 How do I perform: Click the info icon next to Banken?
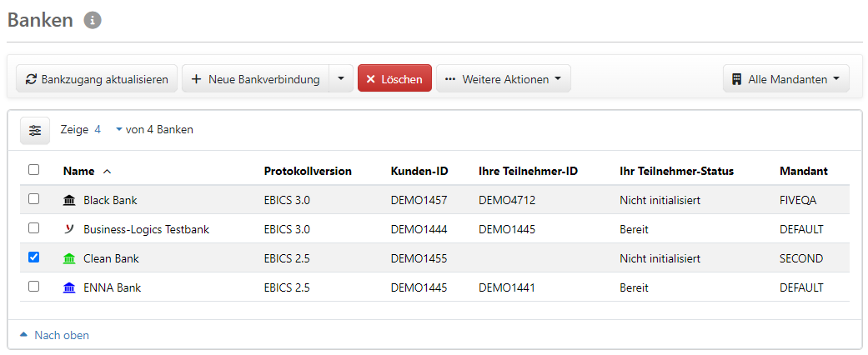click(x=93, y=21)
